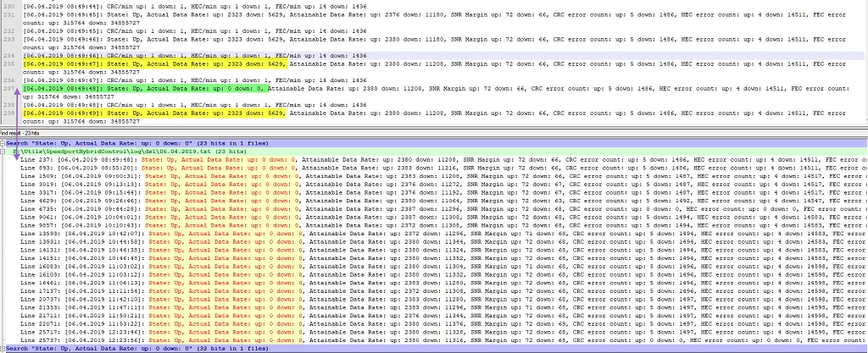Click line number 230 in editor margin
Screen dimensions: 868x353
(9, 7)
